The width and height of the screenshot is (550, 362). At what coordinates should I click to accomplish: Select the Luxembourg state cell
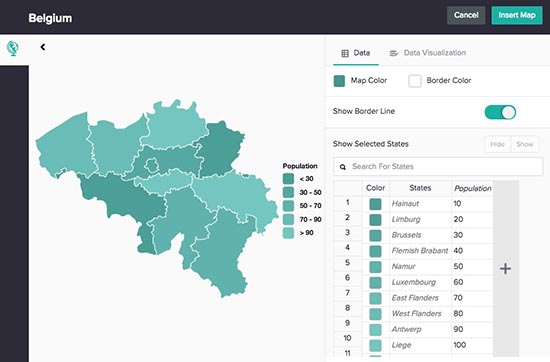[420, 282]
